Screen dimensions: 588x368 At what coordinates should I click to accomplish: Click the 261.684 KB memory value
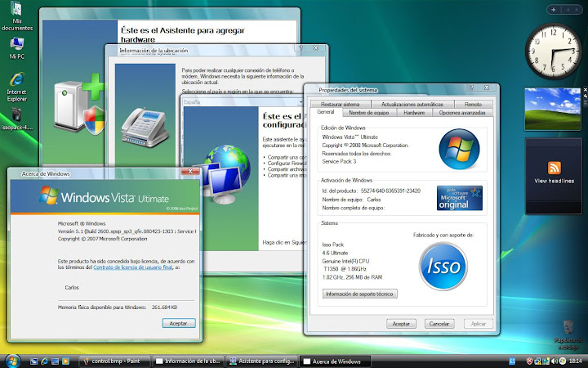(164, 307)
